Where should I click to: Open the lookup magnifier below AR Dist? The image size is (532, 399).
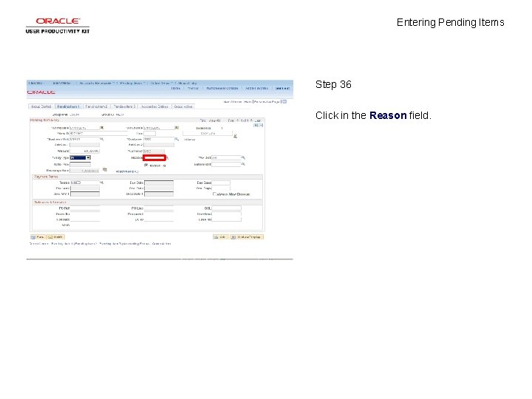coord(243,164)
